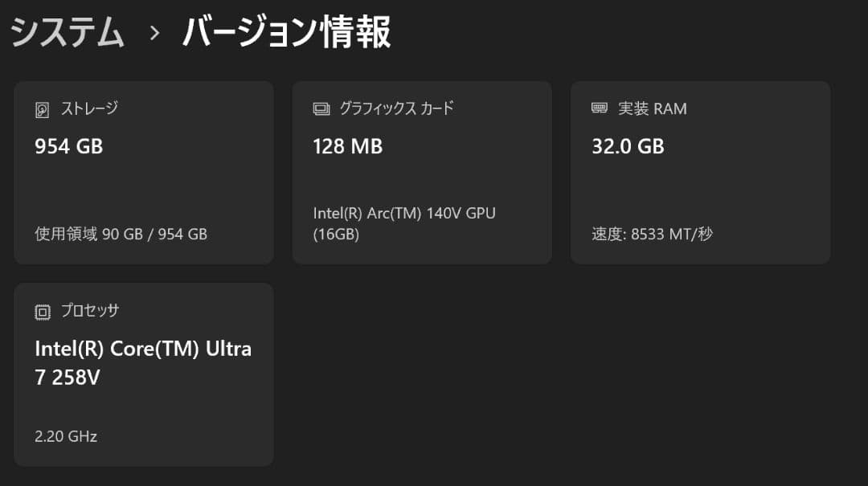Click the graphics card icon

tap(321, 108)
